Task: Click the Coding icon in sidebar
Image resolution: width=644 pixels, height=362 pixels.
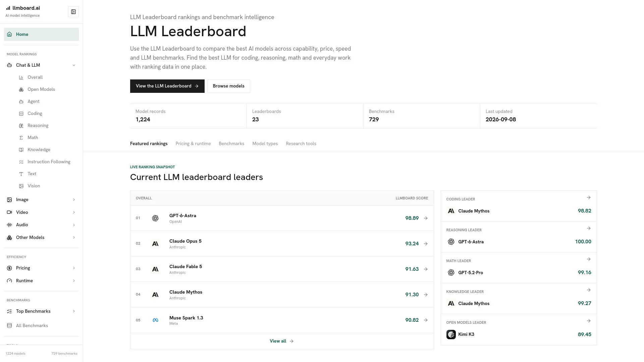Action: 21,114
